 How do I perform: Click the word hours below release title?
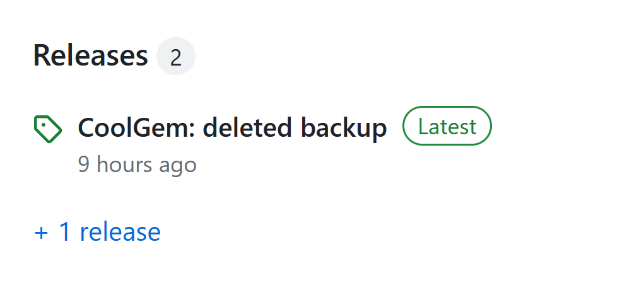[124, 165]
